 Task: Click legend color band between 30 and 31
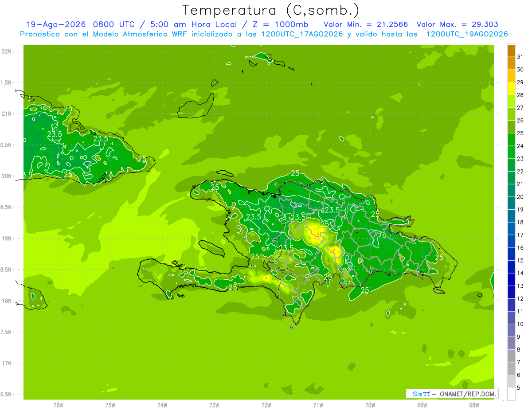[511, 63]
